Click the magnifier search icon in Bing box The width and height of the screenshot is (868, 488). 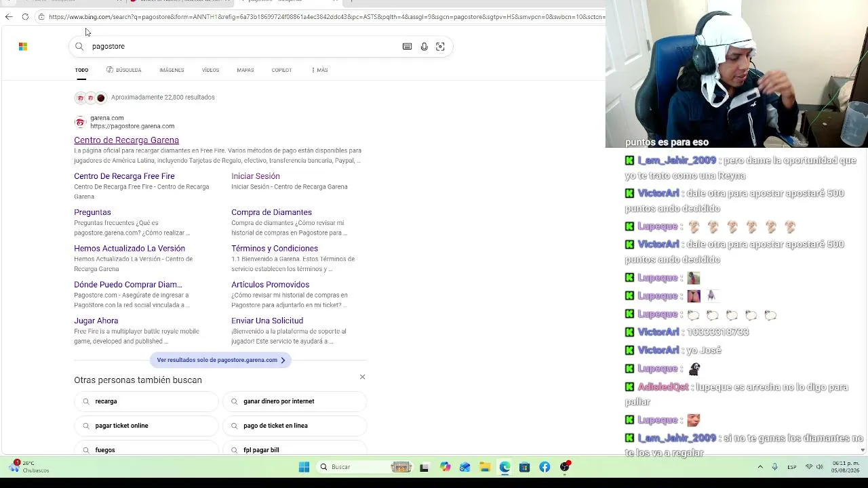[79, 46]
